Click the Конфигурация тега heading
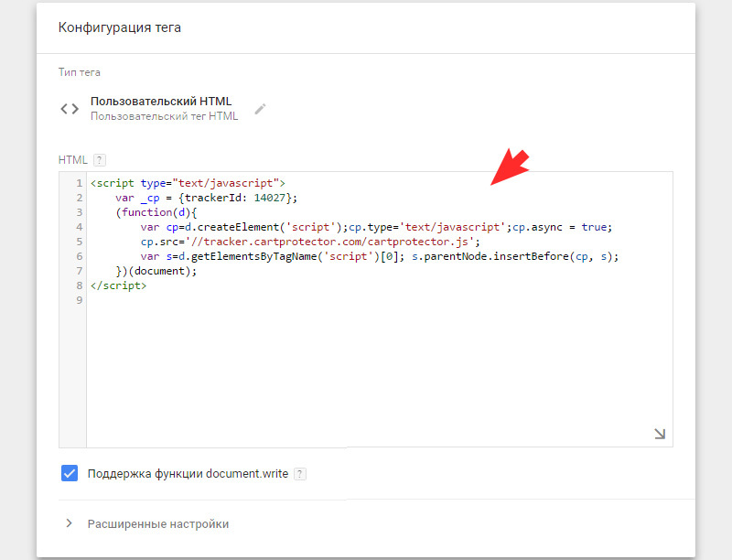This screenshot has width=732, height=560. click(120, 27)
